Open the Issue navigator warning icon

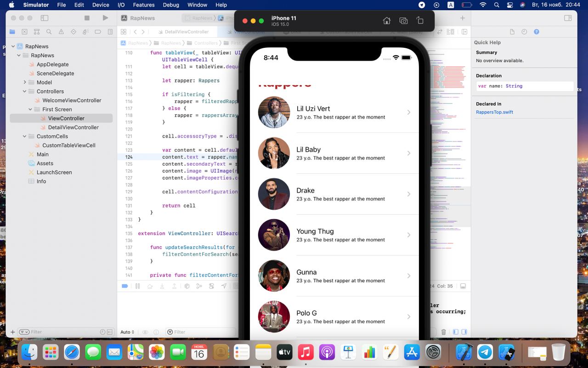(x=61, y=32)
